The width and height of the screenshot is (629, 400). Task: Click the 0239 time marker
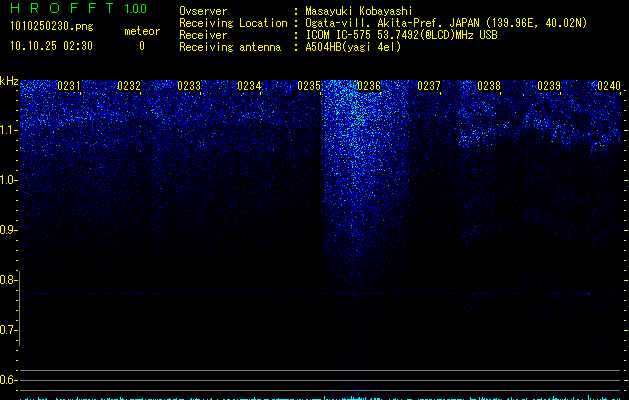pos(549,86)
